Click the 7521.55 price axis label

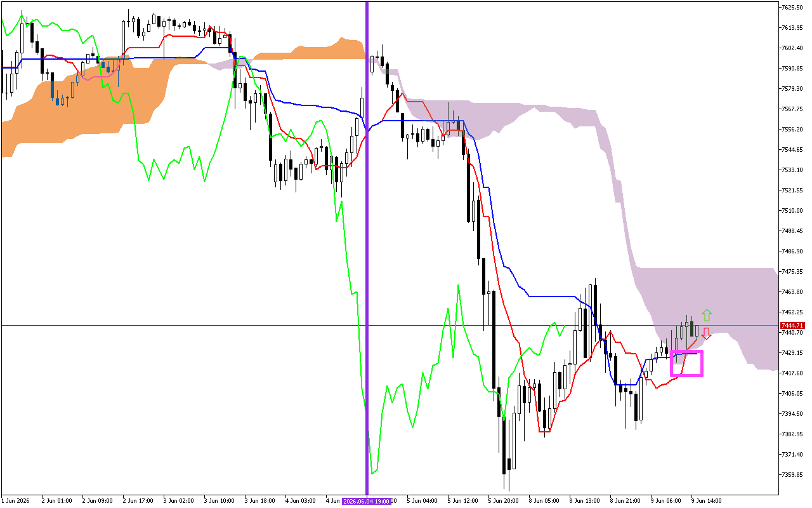coord(793,190)
